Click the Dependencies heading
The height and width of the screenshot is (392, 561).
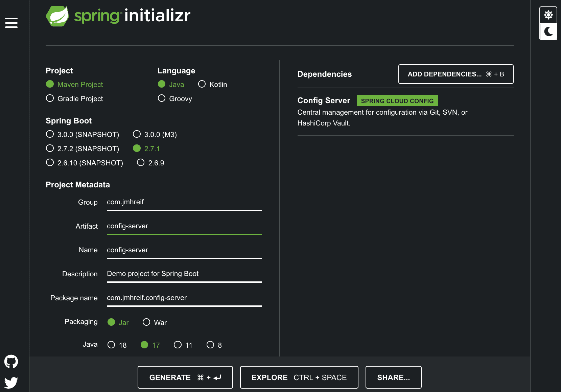[x=325, y=74]
